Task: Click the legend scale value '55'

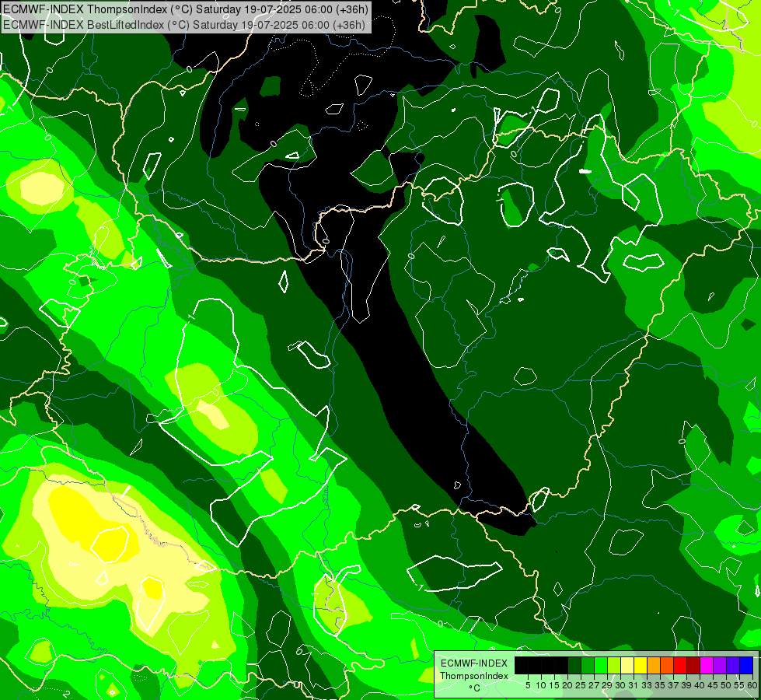Action: tap(739, 685)
